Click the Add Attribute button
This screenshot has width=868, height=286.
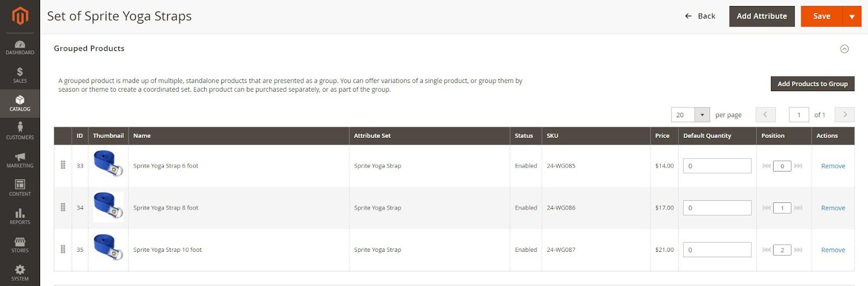pos(762,16)
